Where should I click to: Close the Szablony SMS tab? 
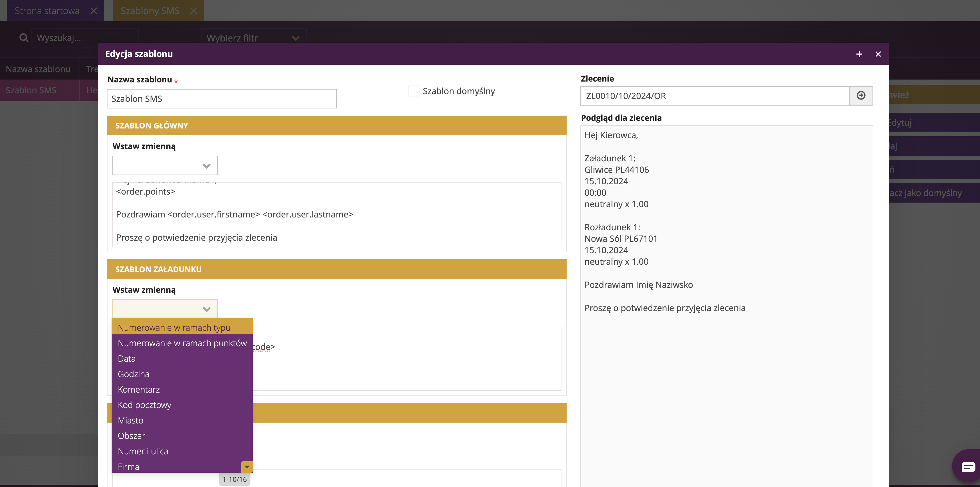pos(194,11)
